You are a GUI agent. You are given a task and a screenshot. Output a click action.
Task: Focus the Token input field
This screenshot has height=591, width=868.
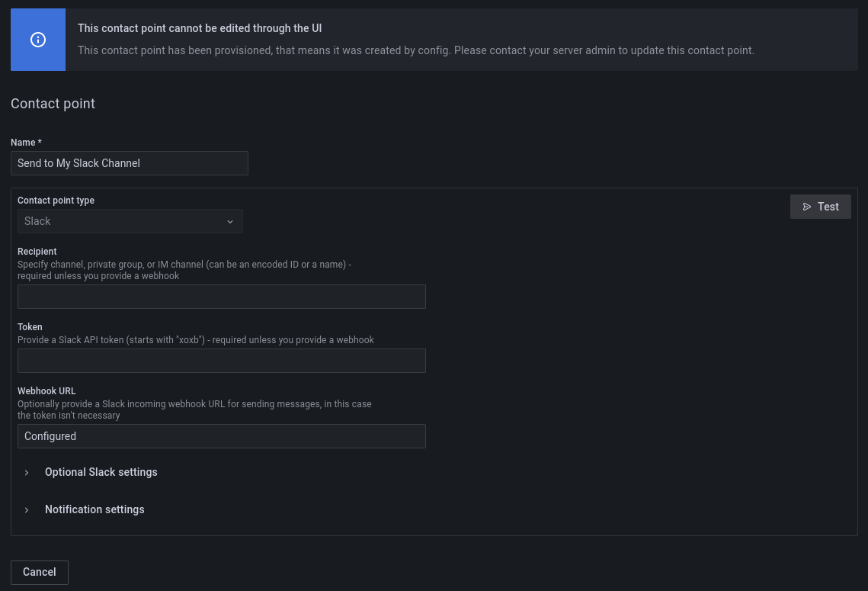coord(221,361)
